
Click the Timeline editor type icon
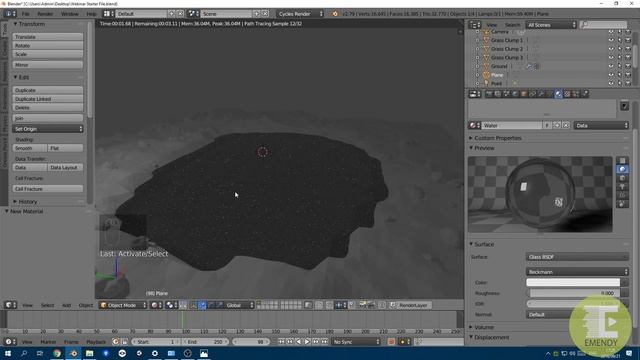tap(10, 342)
